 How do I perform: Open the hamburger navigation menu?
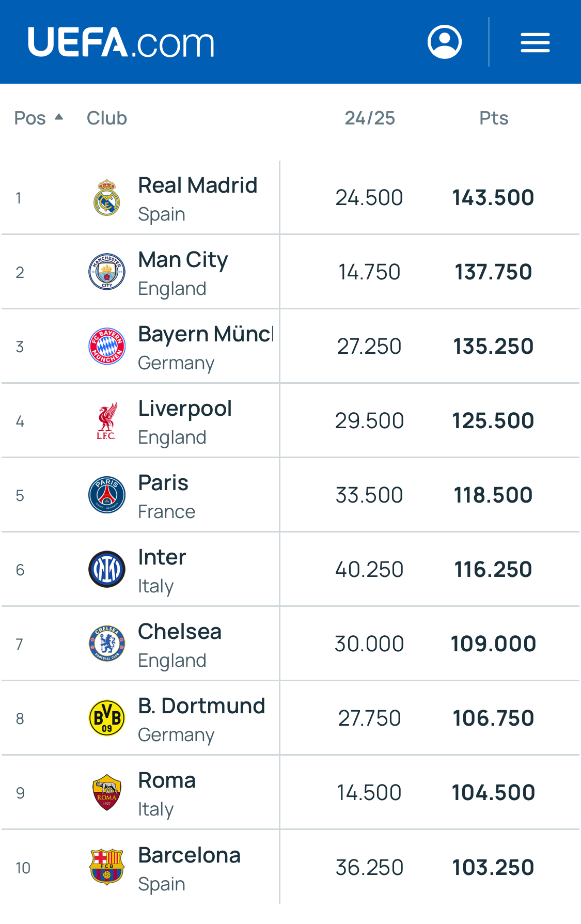[535, 42]
